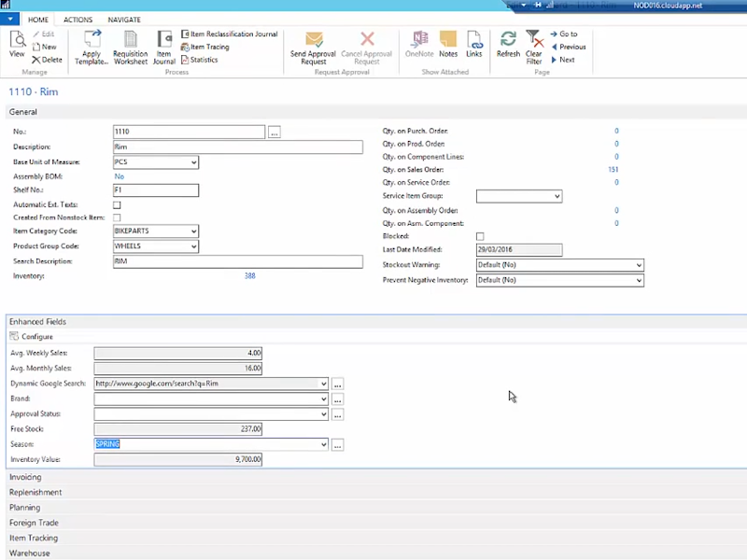Click ellipsis button next to No. field

275,132
